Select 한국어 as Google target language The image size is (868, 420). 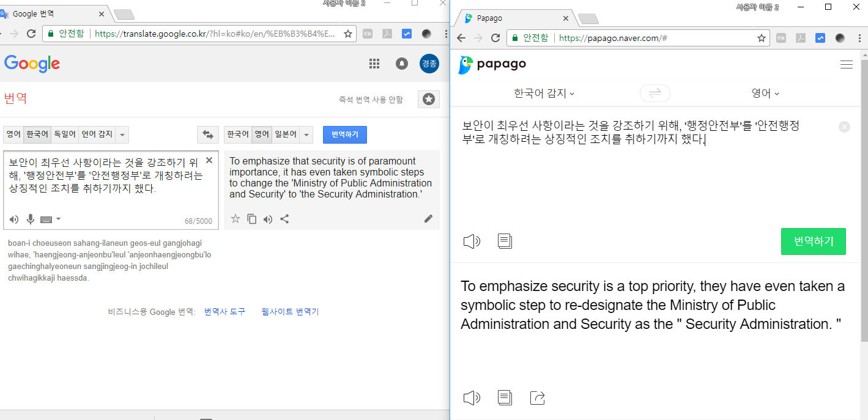(238, 134)
